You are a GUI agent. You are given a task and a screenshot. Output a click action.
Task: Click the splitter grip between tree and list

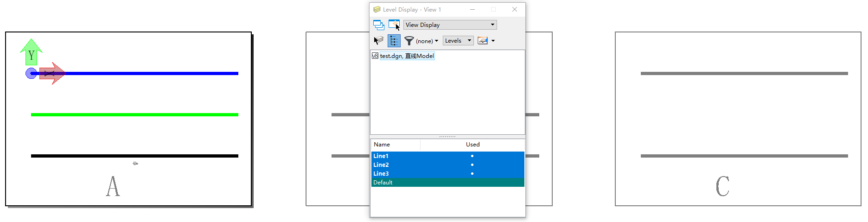(x=447, y=137)
